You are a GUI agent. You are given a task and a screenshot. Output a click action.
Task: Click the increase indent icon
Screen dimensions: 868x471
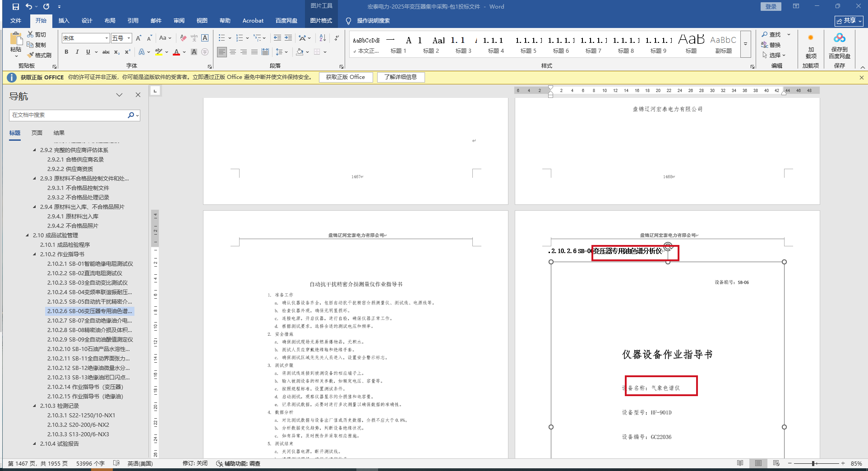point(288,38)
